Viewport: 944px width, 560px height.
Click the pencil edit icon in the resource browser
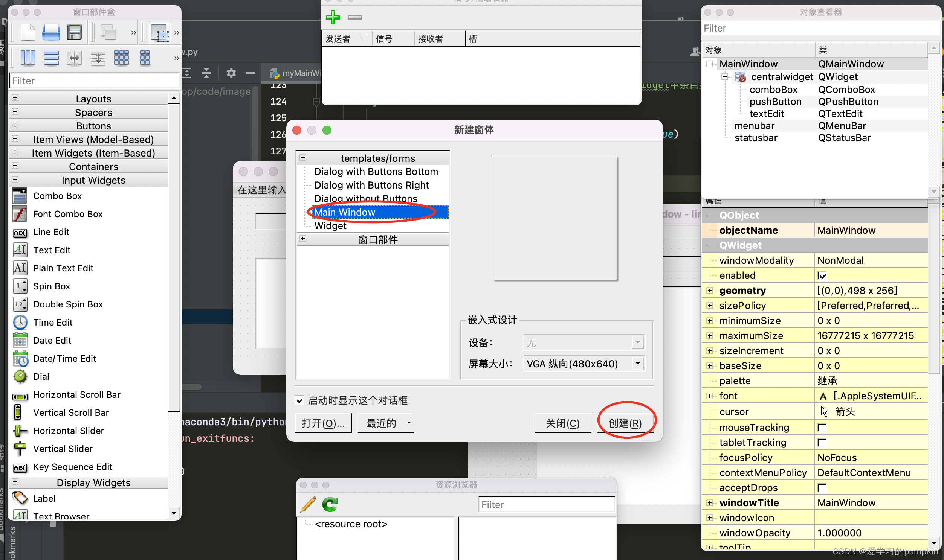(x=308, y=504)
